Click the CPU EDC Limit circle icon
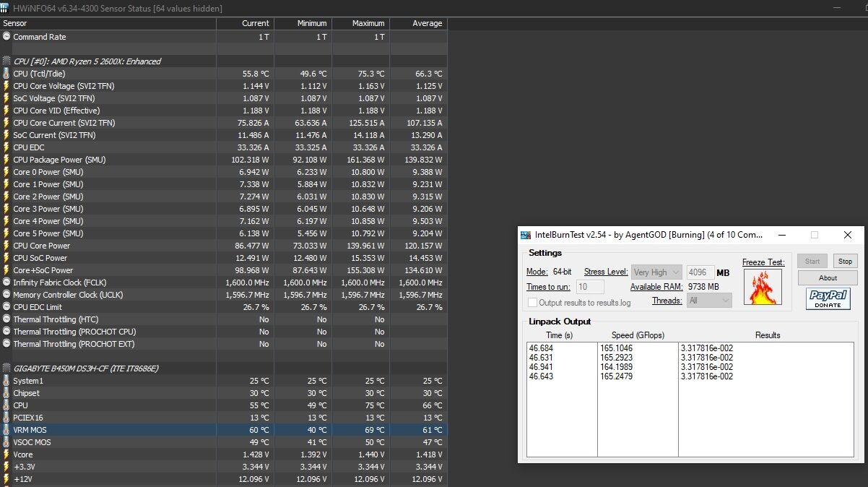The image size is (868, 487). pos(6,307)
